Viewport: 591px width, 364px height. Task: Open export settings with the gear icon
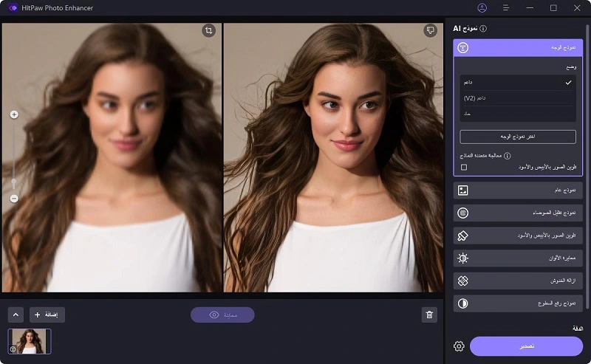click(459, 346)
